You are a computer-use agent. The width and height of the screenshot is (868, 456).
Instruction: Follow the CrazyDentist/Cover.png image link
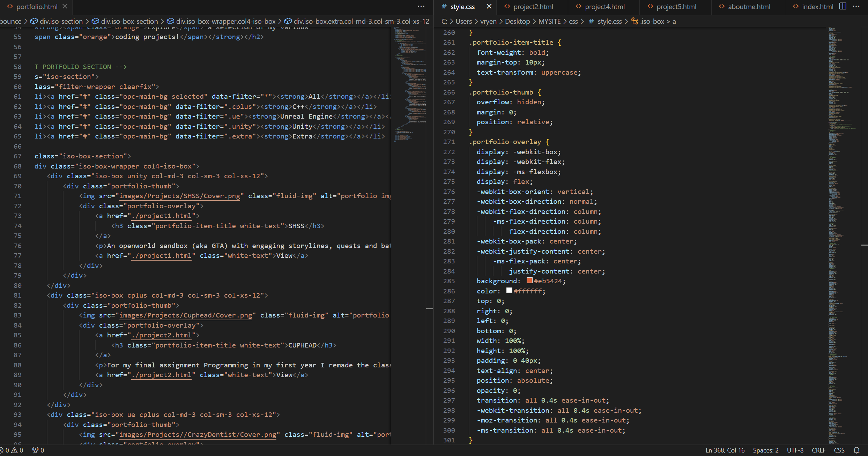coord(198,435)
